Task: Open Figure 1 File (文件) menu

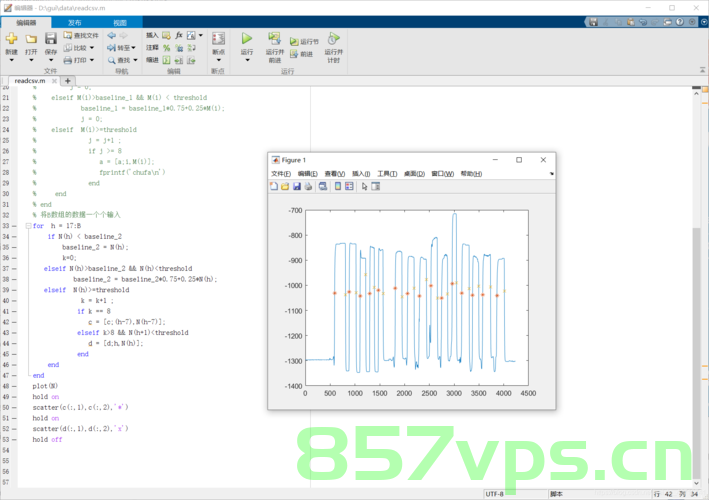Action: [x=281, y=174]
